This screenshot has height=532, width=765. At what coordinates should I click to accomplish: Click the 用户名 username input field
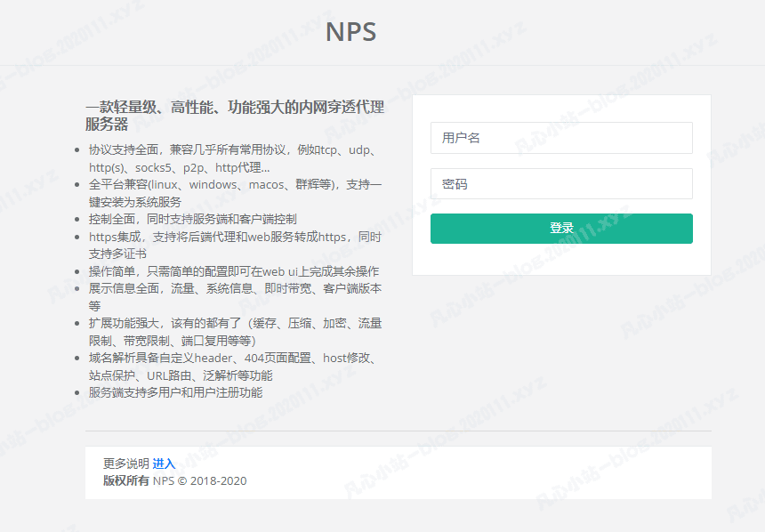click(x=561, y=138)
